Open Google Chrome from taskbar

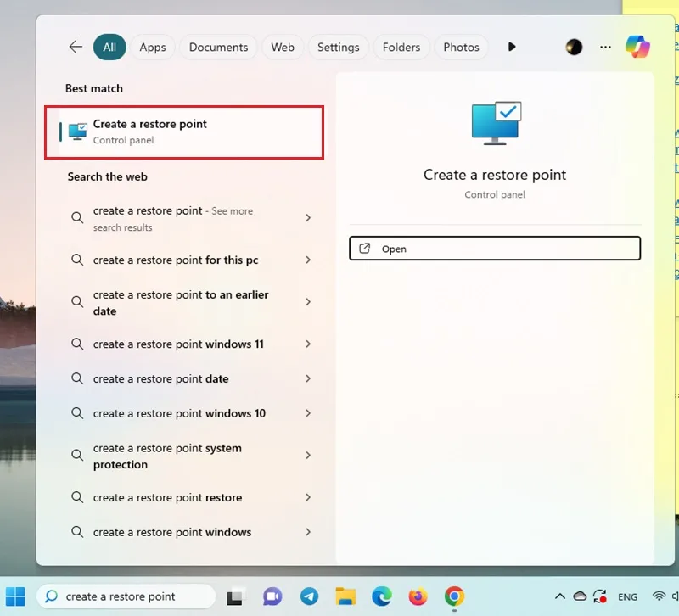click(x=454, y=596)
